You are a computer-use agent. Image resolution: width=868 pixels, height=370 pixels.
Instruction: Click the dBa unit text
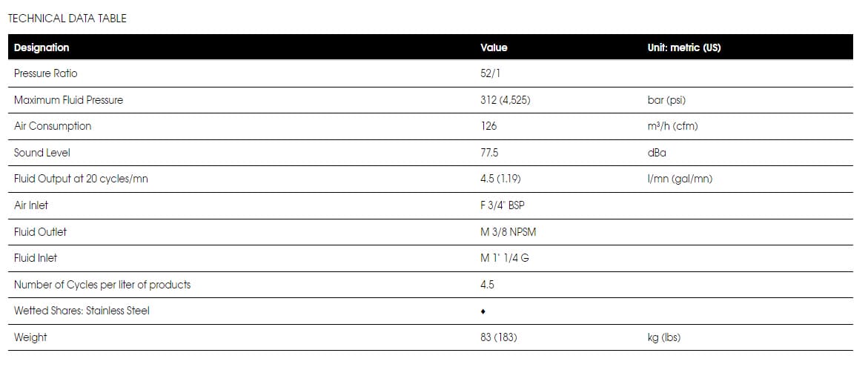tap(657, 152)
